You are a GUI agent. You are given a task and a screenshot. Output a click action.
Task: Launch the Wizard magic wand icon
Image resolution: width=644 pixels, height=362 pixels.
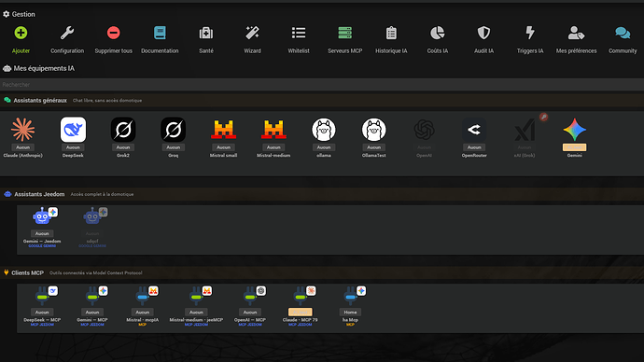pyautogui.click(x=252, y=33)
